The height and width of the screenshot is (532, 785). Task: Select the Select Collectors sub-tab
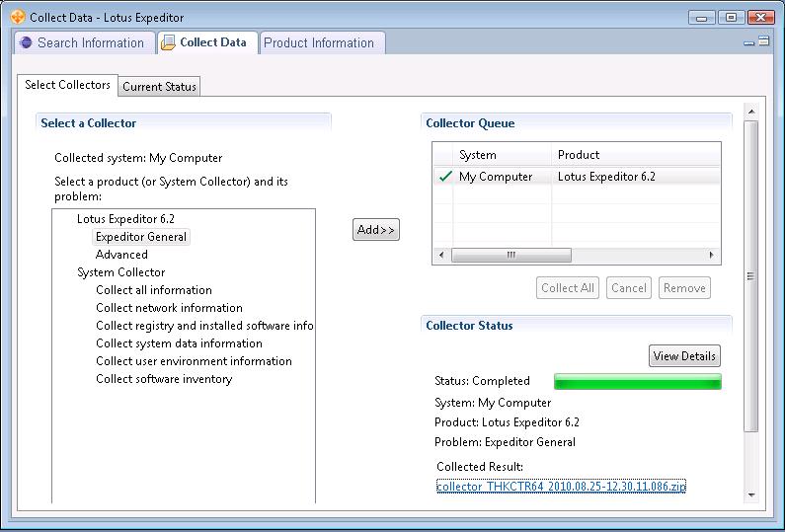tap(67, 85)
